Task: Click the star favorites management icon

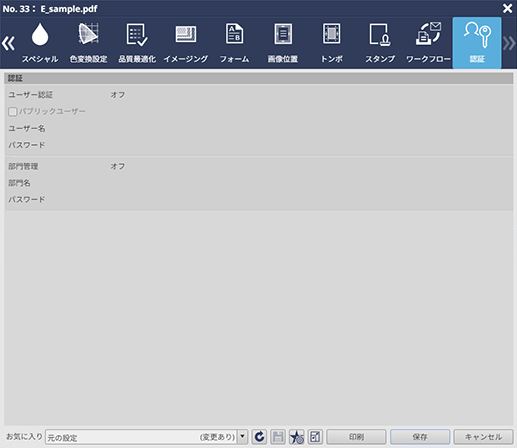Action: click(296, 437)
